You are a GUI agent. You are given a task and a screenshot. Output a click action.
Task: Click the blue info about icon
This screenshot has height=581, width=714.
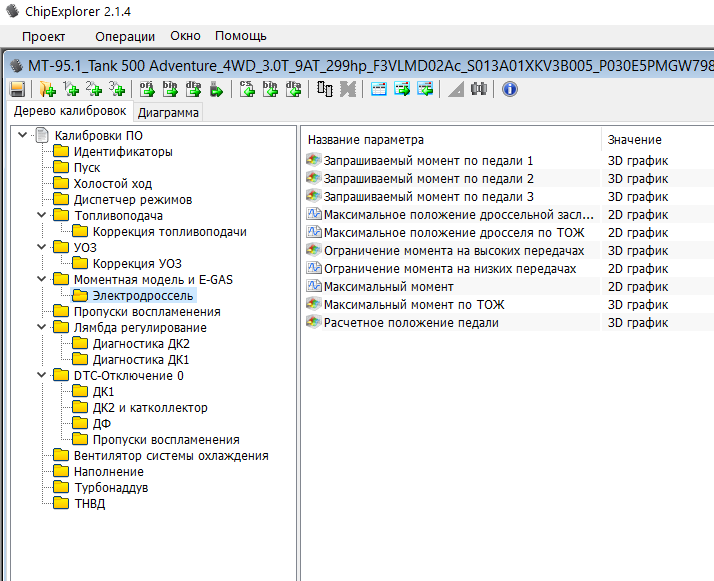(509, 89)
